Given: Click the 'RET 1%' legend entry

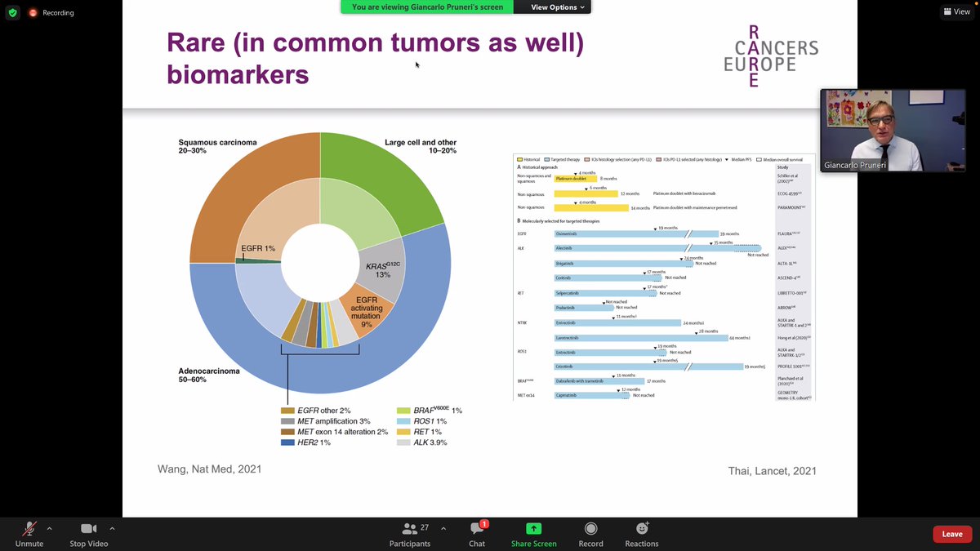Looking at the screenshot, I should 420,432.
